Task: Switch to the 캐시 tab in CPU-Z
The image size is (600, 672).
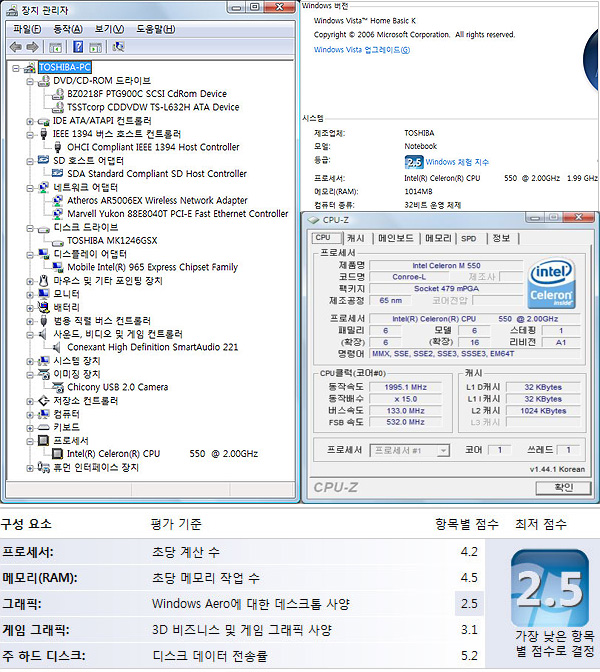Action: tap(356, 238)
